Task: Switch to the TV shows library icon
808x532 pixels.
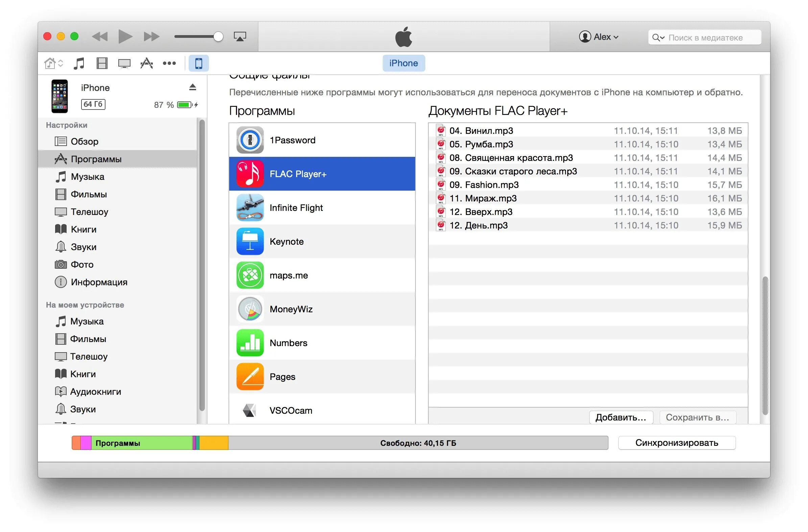Action: click(x=124, y=64)
